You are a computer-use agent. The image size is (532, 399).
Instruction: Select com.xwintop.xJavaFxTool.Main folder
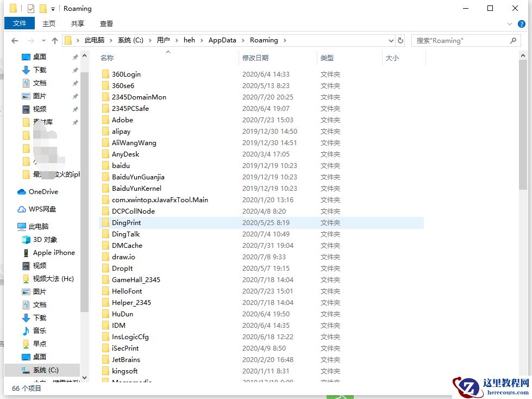tap(160, 200)
